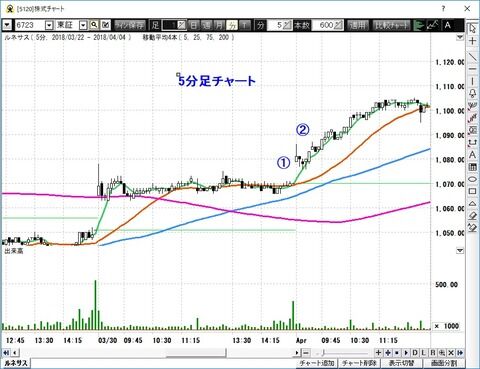This screenshot has width=480, height=369.
Task: Click the horizontal scrollbar thumb
Action: coord(196,352)
